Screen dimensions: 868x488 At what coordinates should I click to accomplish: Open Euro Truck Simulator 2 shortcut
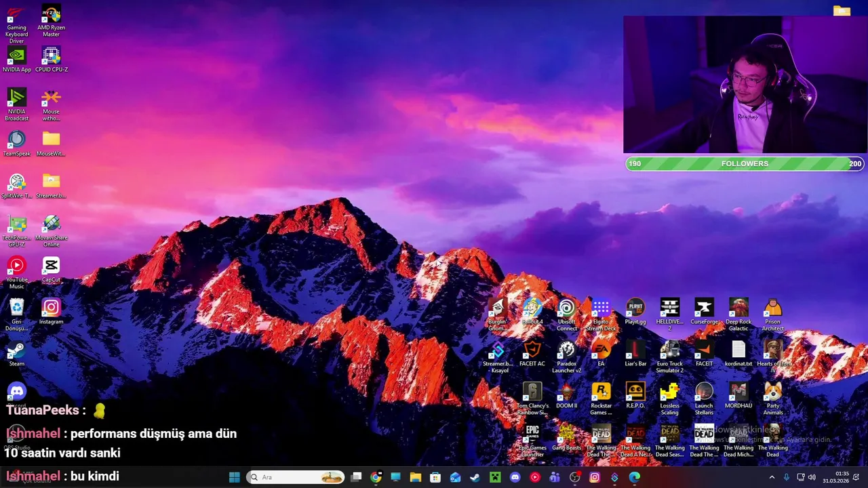[x=669, y=357]
